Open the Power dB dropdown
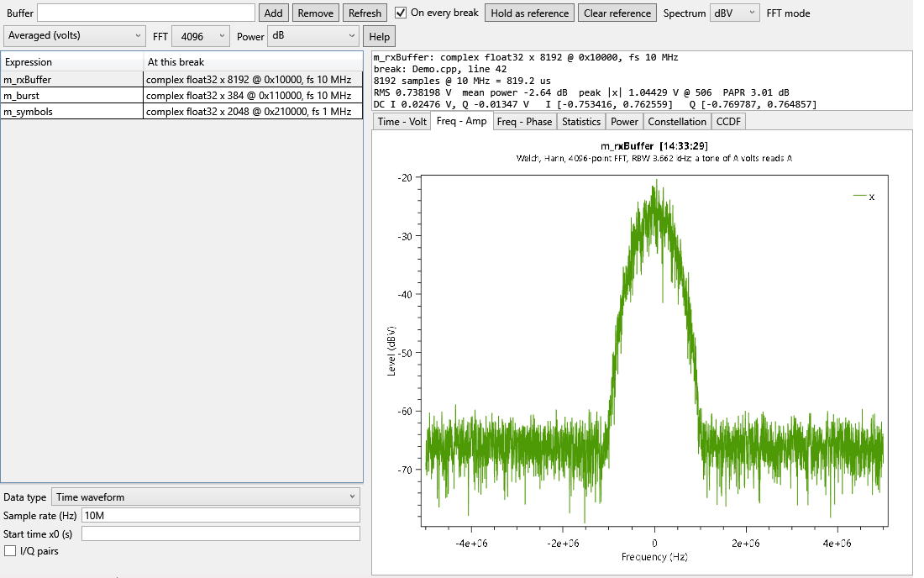 coord(313,36)
